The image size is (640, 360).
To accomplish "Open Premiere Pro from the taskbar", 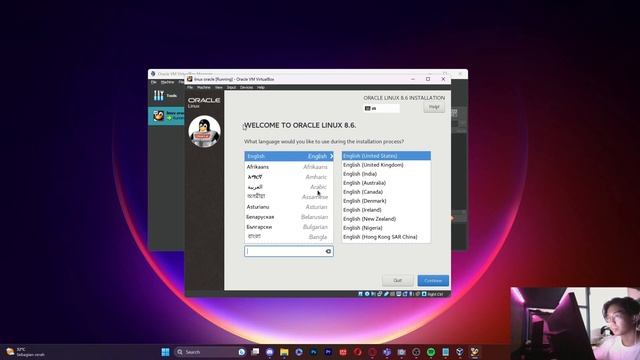I will point(328,352).
